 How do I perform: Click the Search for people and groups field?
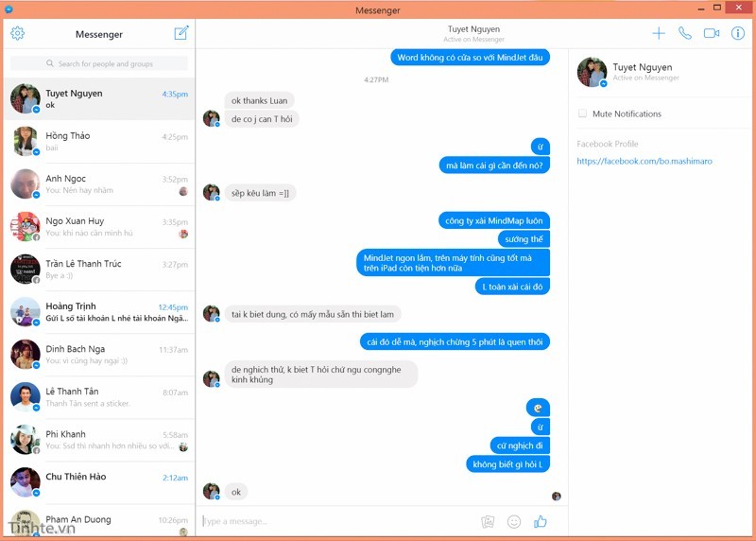(x=99, y=63)
